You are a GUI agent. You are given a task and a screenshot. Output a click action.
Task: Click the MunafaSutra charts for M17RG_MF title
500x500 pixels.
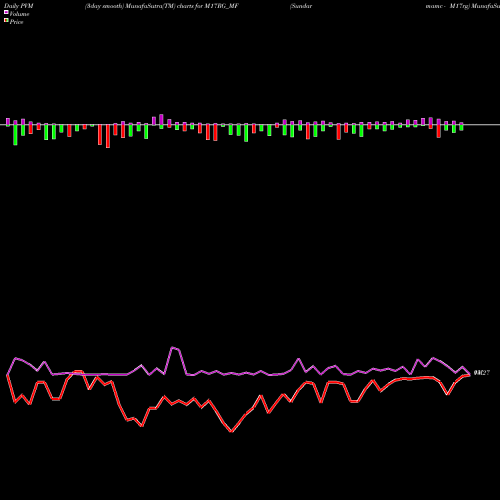pyautogui.click(x=162, y=6)
